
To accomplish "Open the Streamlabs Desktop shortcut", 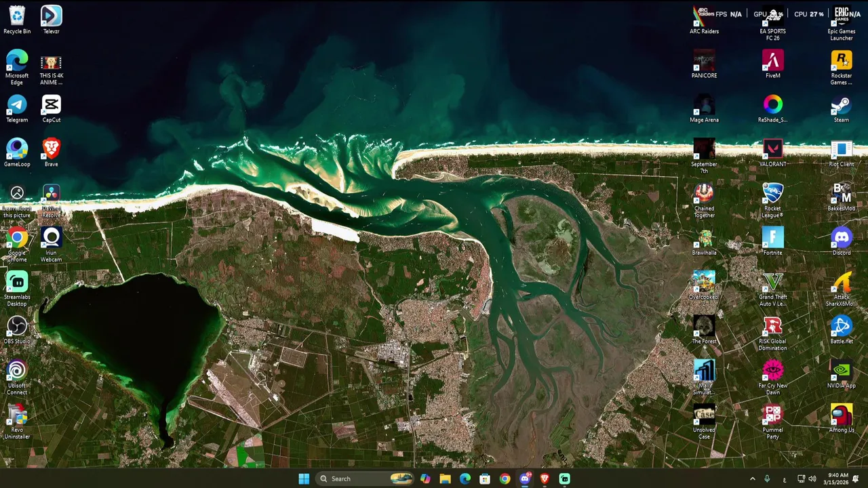I will 17,289.
